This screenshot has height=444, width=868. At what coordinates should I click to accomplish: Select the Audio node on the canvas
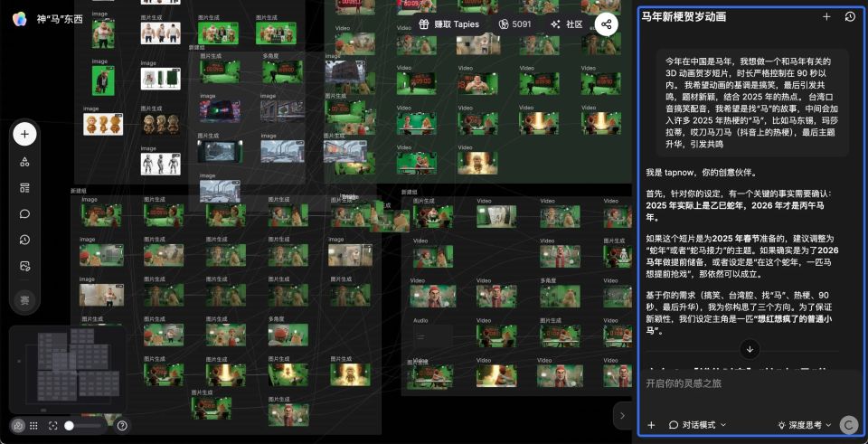pyautogui.click(x=432, y=336)
